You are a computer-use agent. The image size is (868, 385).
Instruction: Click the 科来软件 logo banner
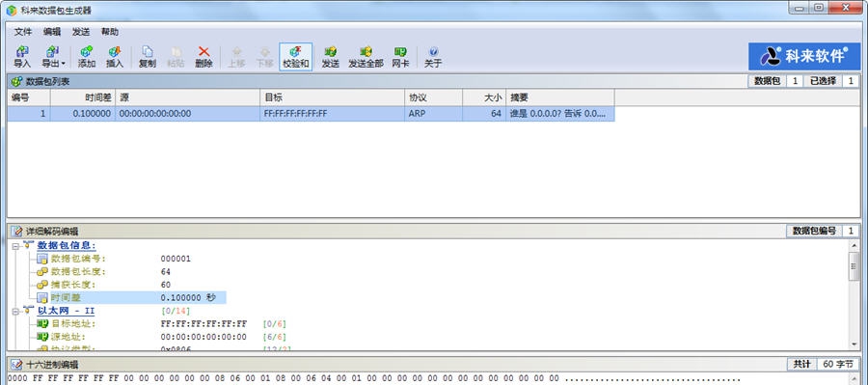(x=804, y=57)
